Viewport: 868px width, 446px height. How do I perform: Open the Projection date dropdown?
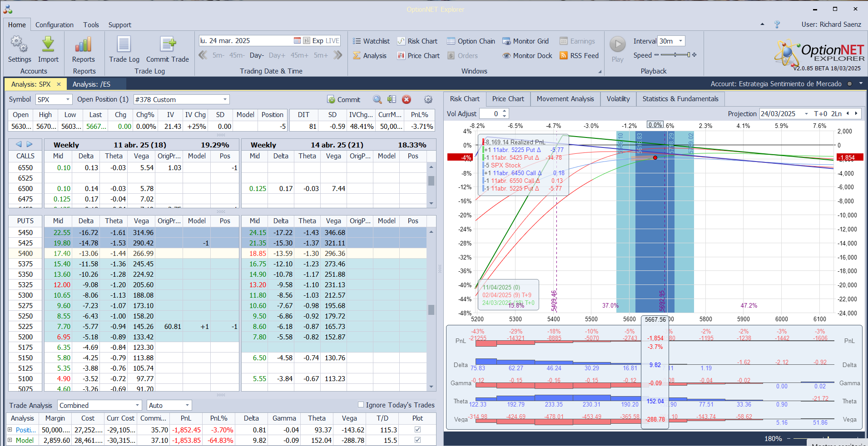(x=806, y=114)
